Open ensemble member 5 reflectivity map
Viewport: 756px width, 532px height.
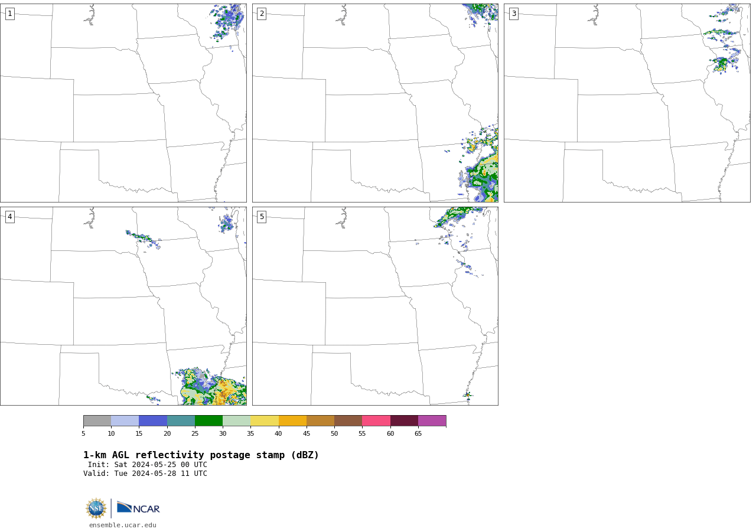(x=375, y=306)
